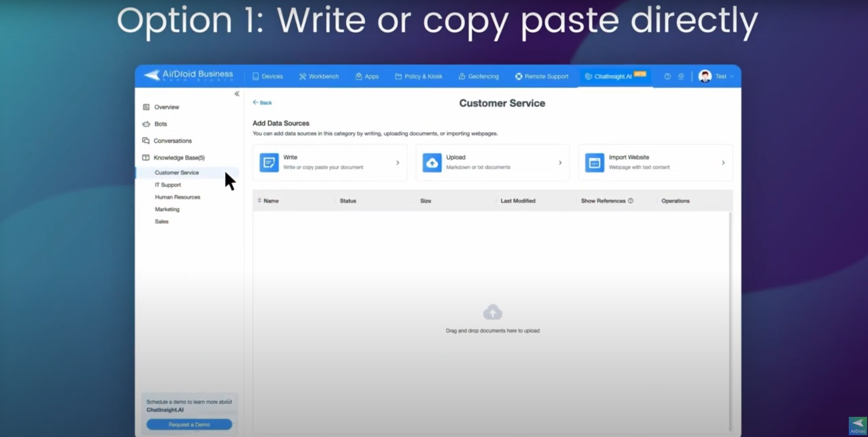The width and height of the screenshot is (868, 437).
Task: Select the Customer Service category
Action: pyautogui.click(x=177, y=173)
